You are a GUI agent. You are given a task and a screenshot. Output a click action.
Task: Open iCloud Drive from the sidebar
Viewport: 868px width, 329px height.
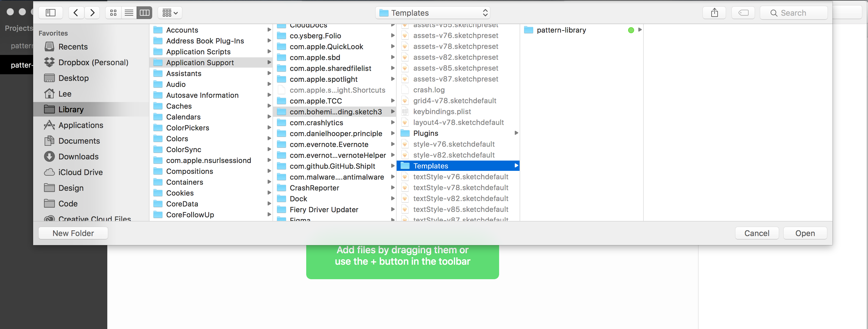[x=80, y=172]
